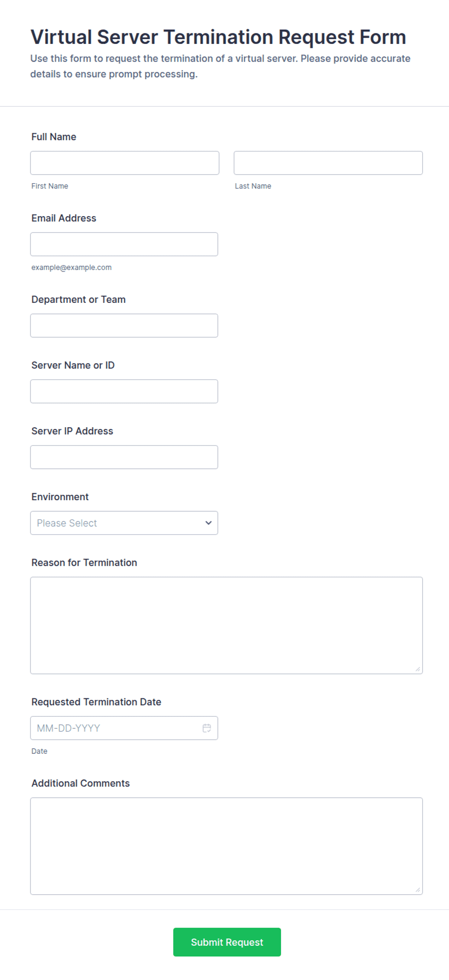Click the Virtual Server Termination Request Form heading
The height and width of the screenshot is (980, 449).
[x=218, y=37]
